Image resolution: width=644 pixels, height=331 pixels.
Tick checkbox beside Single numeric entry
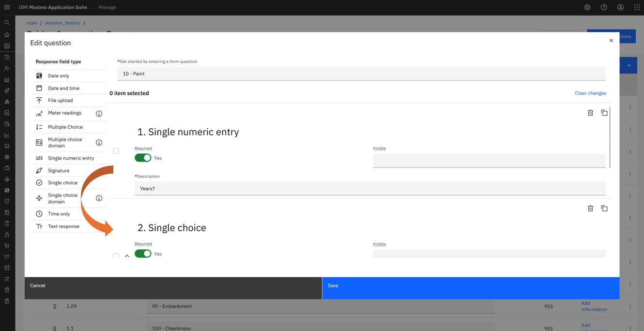tap(116, 151)
